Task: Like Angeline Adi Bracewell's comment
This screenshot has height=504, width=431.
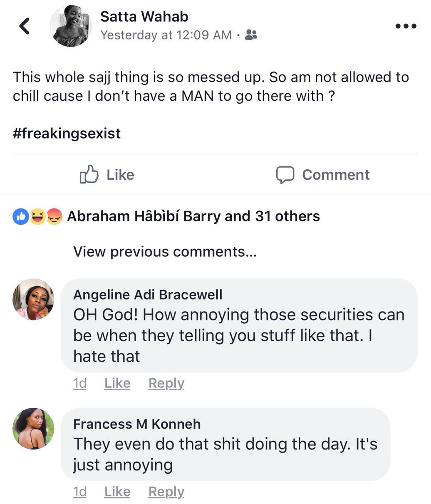Action: pos(117,383)
